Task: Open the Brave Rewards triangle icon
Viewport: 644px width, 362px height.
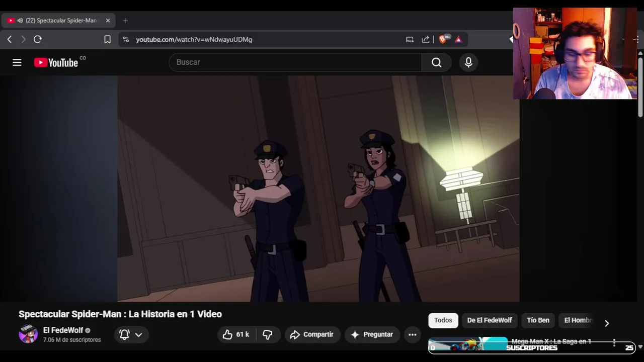Action: [458, 39]
